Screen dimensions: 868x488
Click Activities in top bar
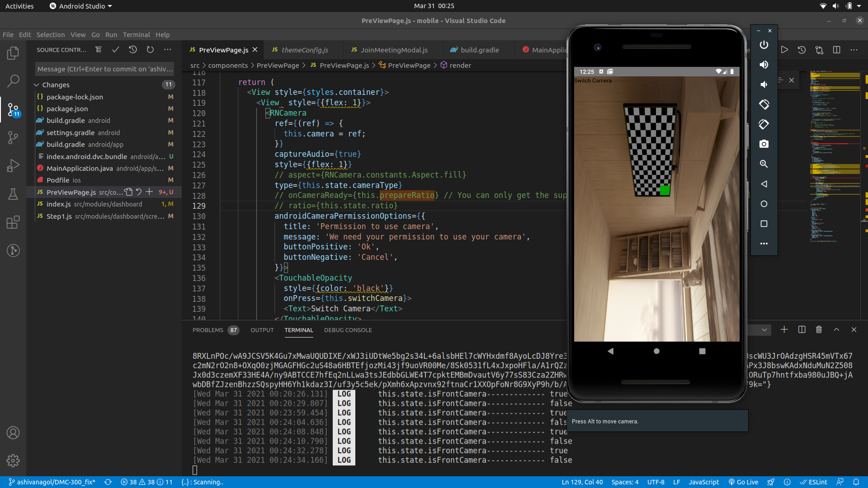click(x=19, y=6)
